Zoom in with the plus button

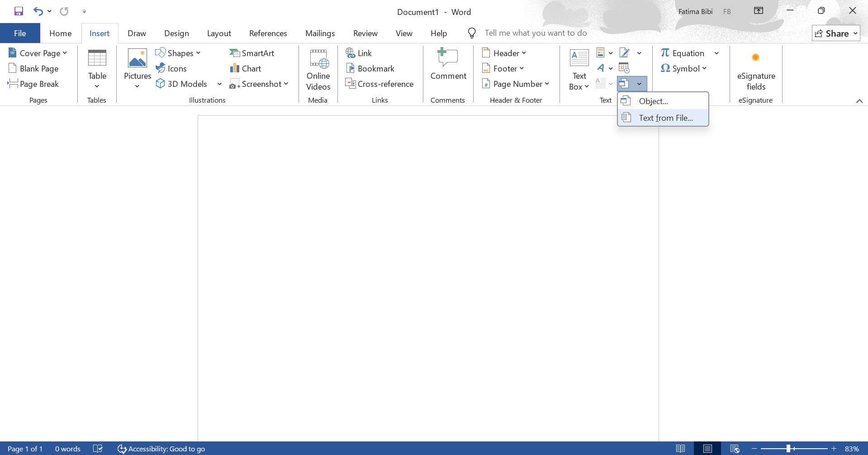coord(834,449)
